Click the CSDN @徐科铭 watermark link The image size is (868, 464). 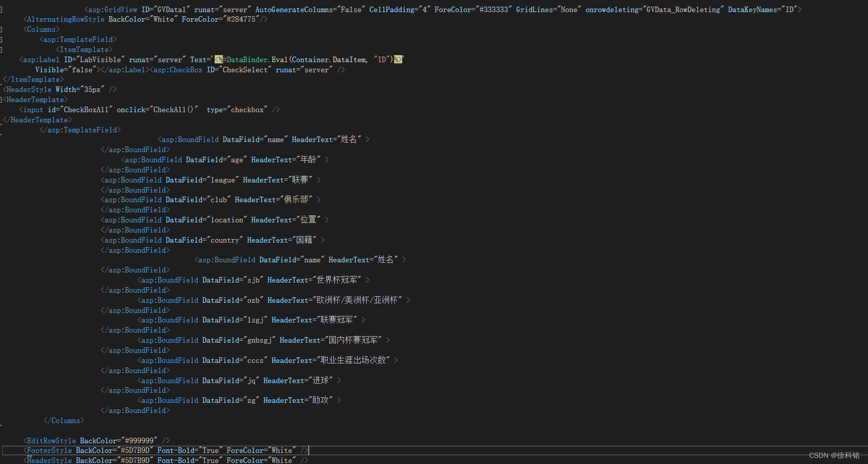pyautogui.click(x=834, y=455)
